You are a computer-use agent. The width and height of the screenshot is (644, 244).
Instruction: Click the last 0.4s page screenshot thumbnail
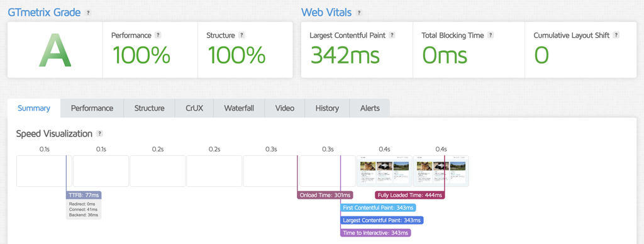click(x=441, y=171)
